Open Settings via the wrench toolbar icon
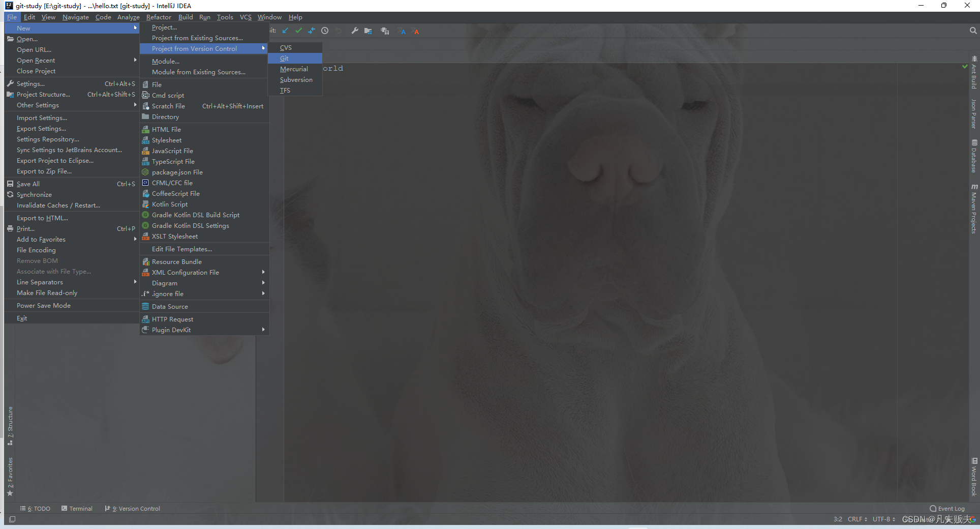Screen dimensions: 980x529 pyautogui.click(x=355, y=31)
